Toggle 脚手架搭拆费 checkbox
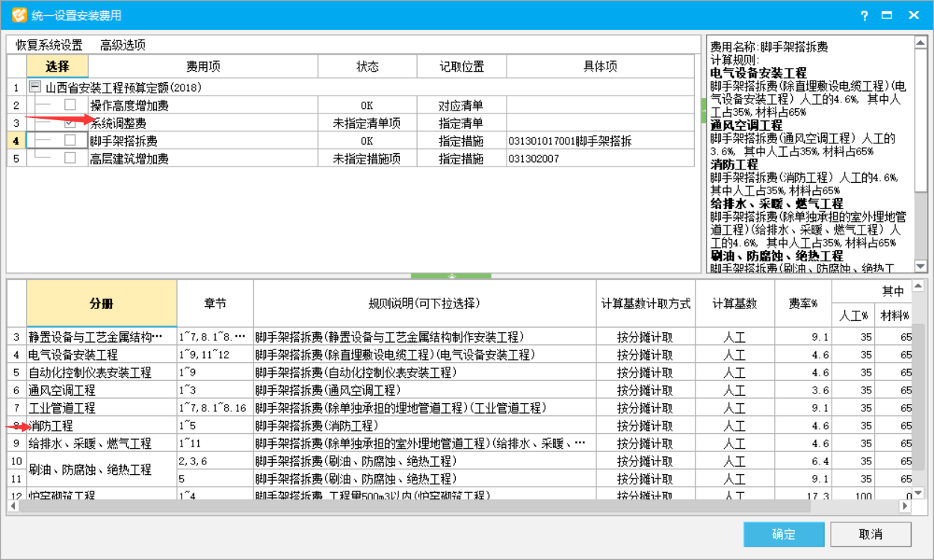 coord(70,140)
